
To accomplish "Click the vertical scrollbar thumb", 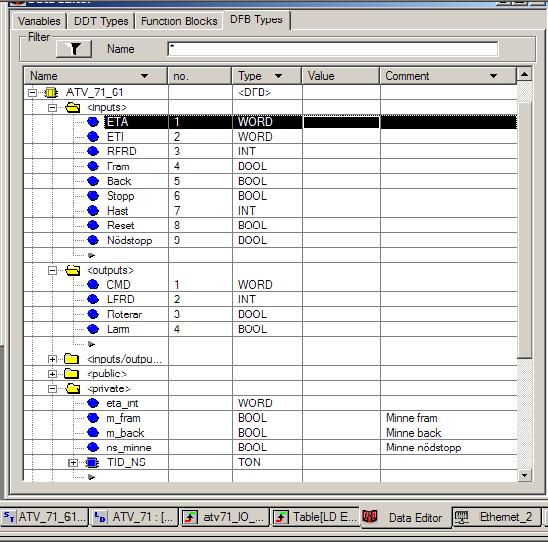I will pos(524,229).
